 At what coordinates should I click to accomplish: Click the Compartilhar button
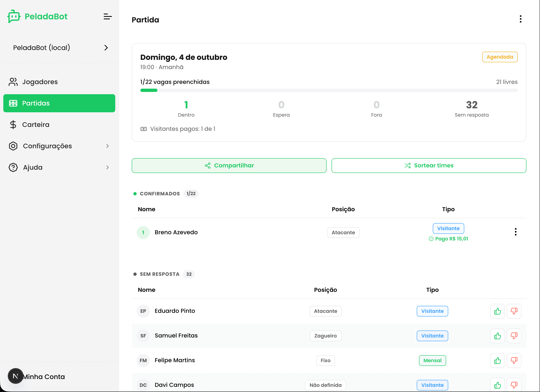(229, 166)
